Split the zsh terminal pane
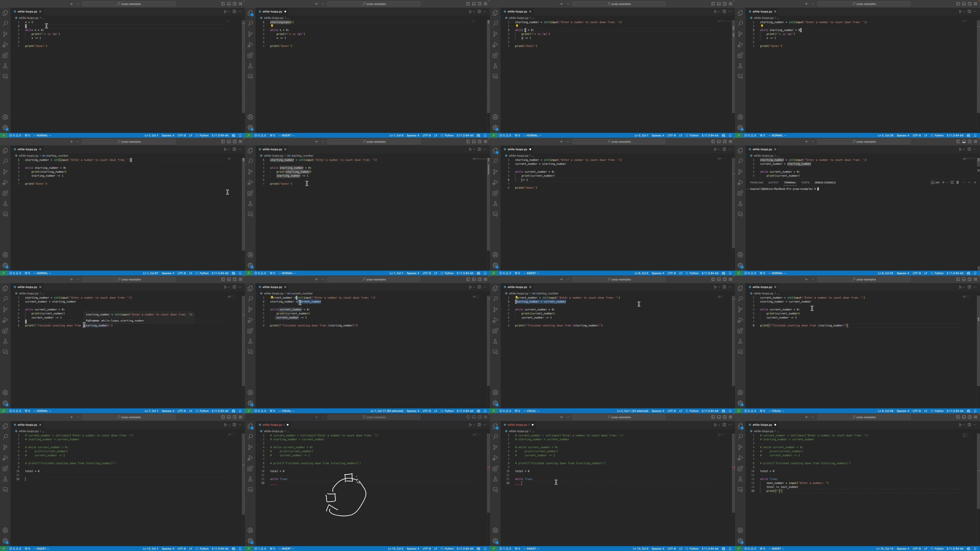 (952, 182)
